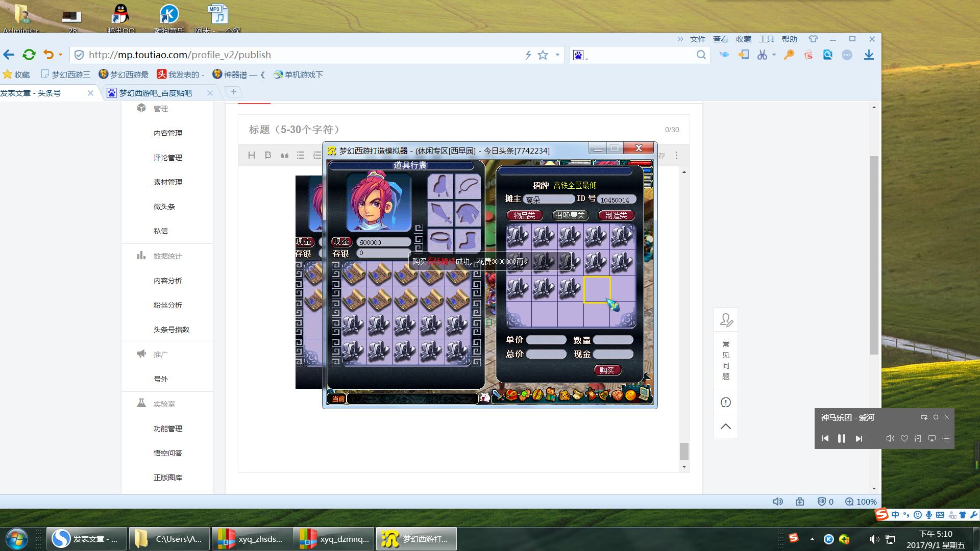The width and height of the screenshot is (980, 551).
Task: Like current song with heart icon
Action: (904, 438)
